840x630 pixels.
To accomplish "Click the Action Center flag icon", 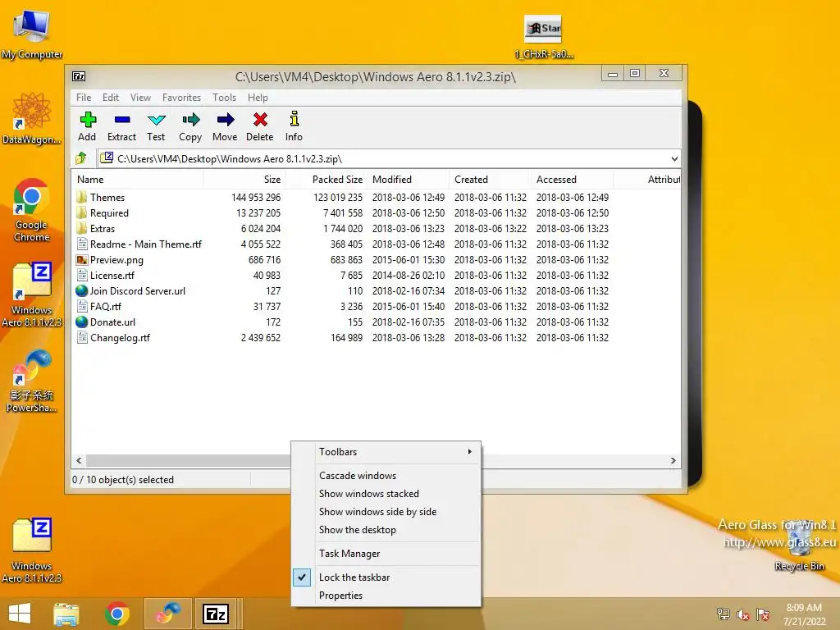I will tap(763, 614).
